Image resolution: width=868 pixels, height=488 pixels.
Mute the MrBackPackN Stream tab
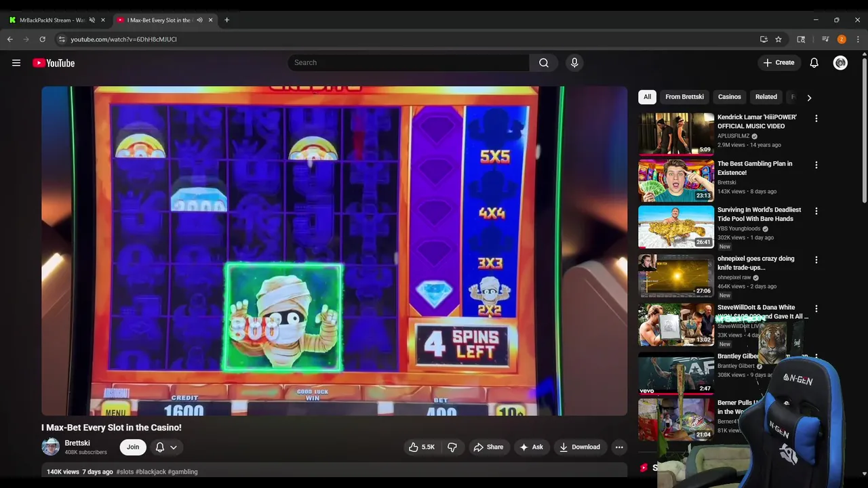point(92,20)
